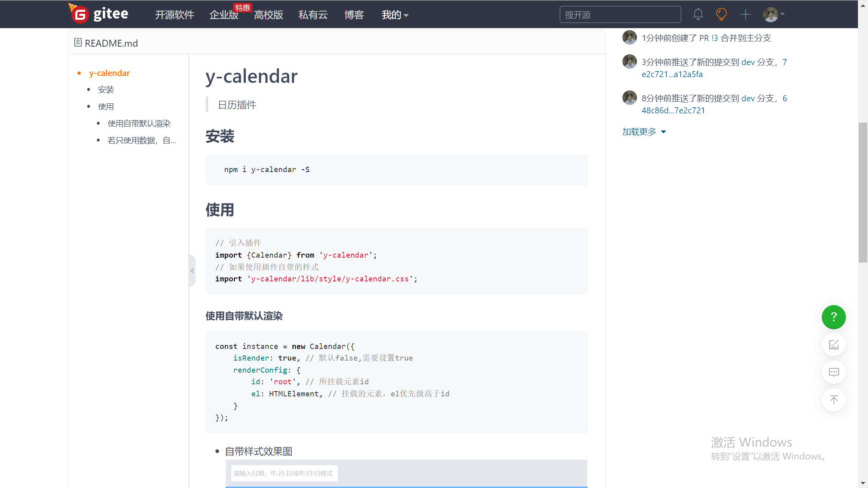
Task: Click the avatar beside 3分钟前 activity
Action: [629, 62]
